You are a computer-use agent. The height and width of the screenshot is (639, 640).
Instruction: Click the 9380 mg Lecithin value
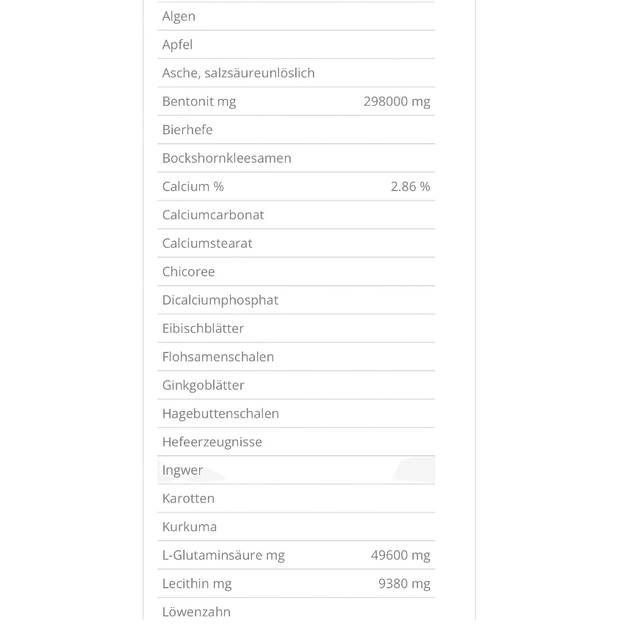point(404,583)
